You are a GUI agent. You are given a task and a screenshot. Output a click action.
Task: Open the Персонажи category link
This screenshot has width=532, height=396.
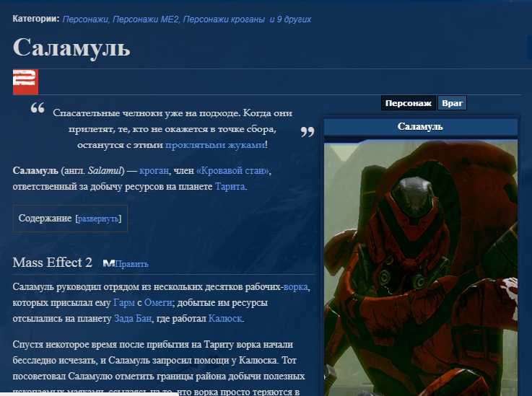(85, 19)
